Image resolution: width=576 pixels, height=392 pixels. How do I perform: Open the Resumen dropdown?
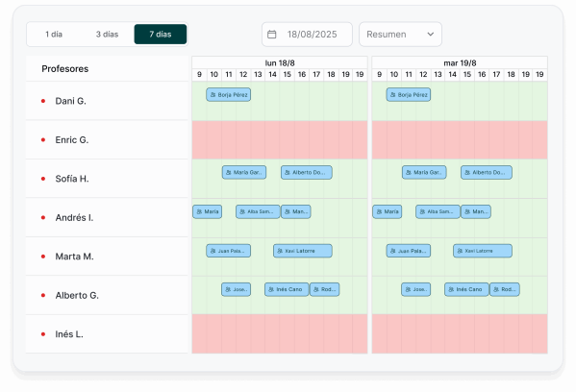[x=400, y=35]
